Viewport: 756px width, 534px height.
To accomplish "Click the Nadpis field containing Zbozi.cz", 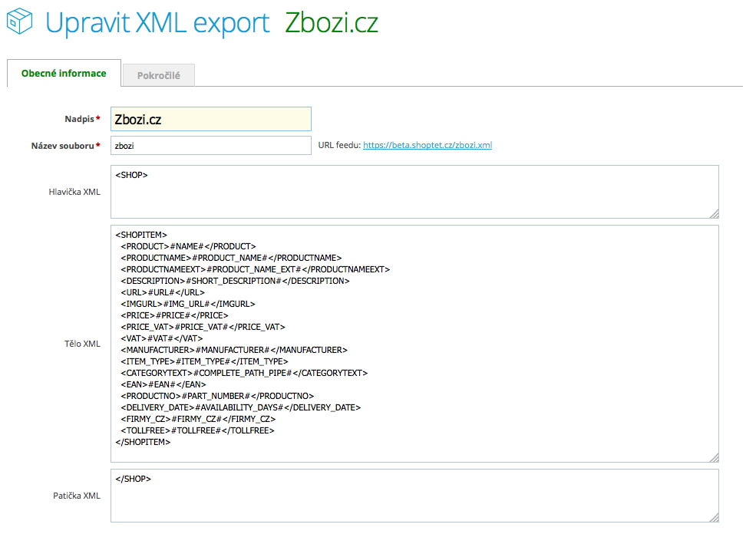I will (x=211, y=119).
